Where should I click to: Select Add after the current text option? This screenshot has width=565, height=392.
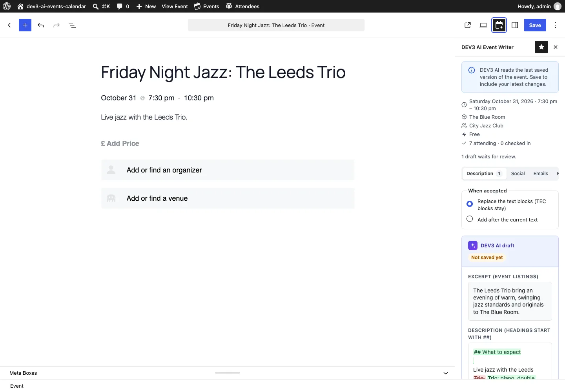[470, 219]
